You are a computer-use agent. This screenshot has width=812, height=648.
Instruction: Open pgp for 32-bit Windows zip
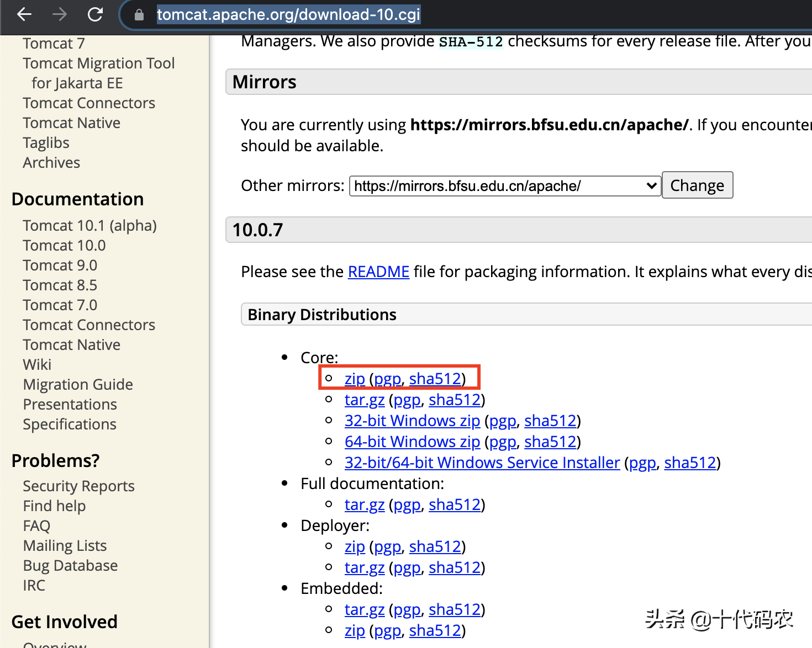click(503, 421)
